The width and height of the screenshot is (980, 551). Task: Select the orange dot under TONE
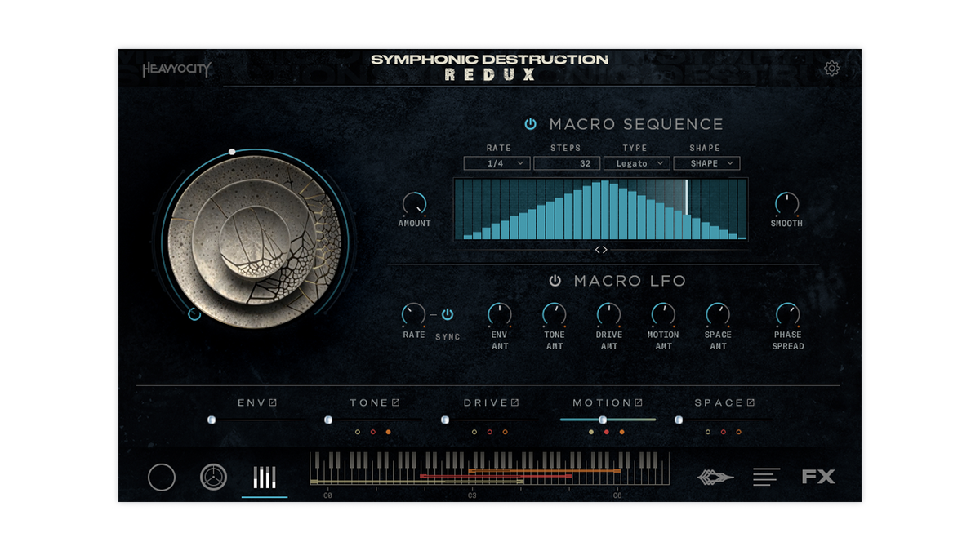point(388,432)
